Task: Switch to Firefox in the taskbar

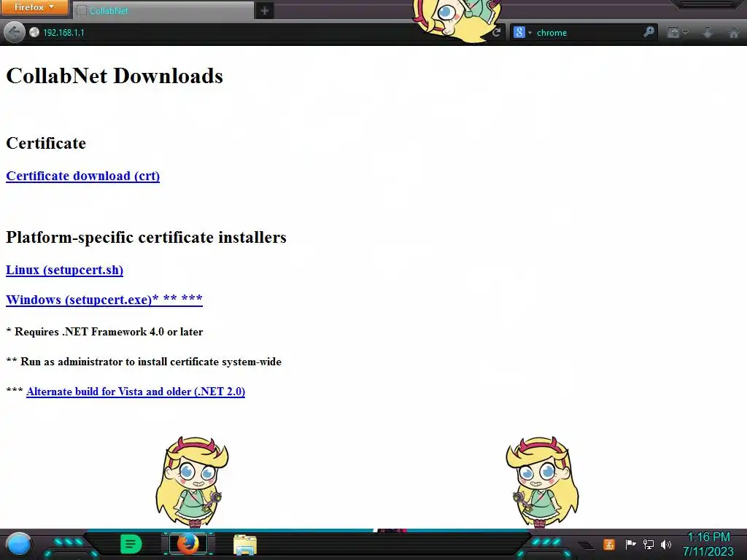Action: click(188, 544)
